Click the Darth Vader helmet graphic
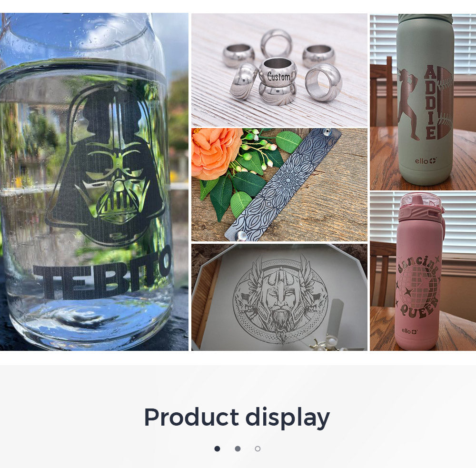The width and height of the screenshot is (476, 468). pyautogui.click(x=106, y=164)
